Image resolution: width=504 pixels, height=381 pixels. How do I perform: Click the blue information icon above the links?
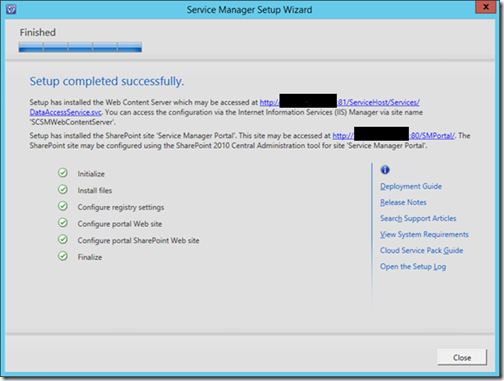tap(385, 170)
